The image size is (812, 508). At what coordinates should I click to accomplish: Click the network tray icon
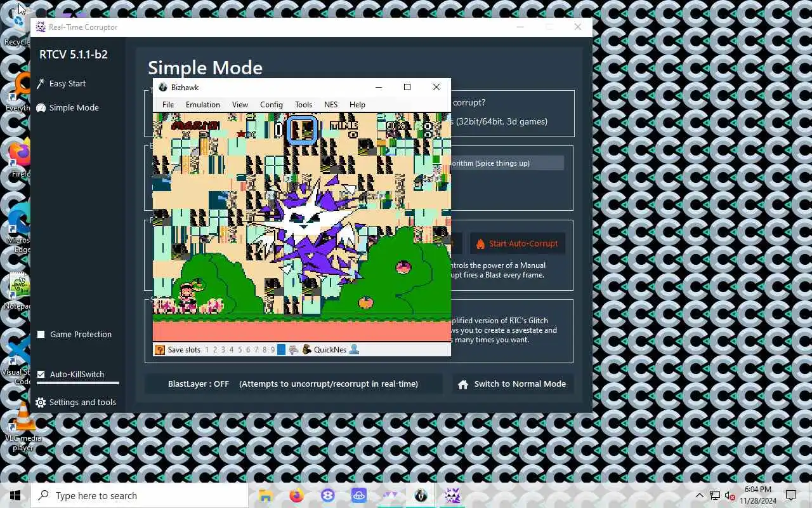point(715,495)
